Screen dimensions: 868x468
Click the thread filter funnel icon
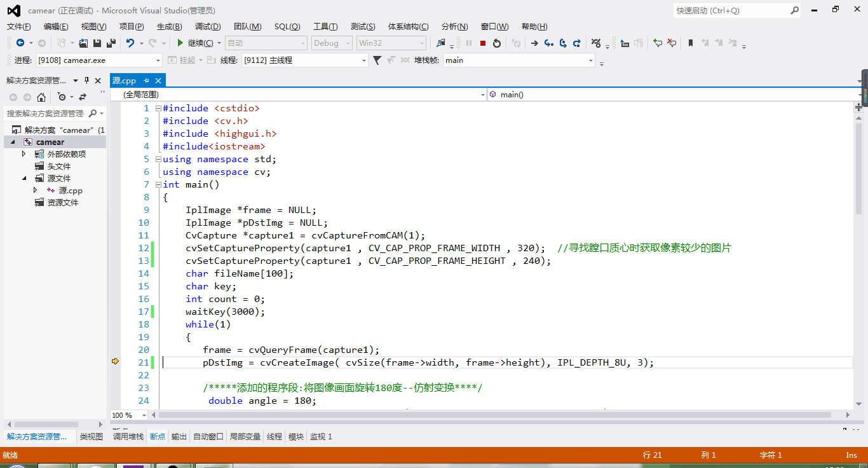coord(377,60)
